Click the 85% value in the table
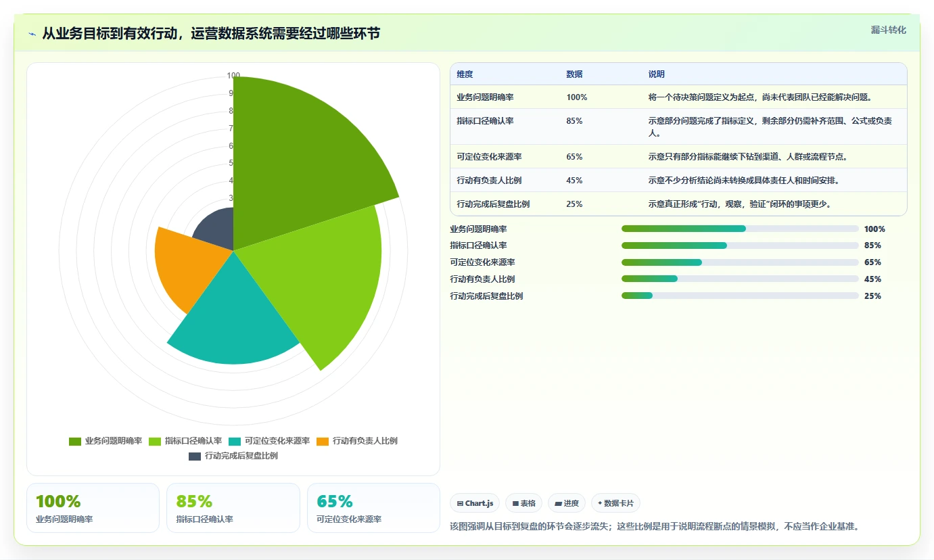 574,121
